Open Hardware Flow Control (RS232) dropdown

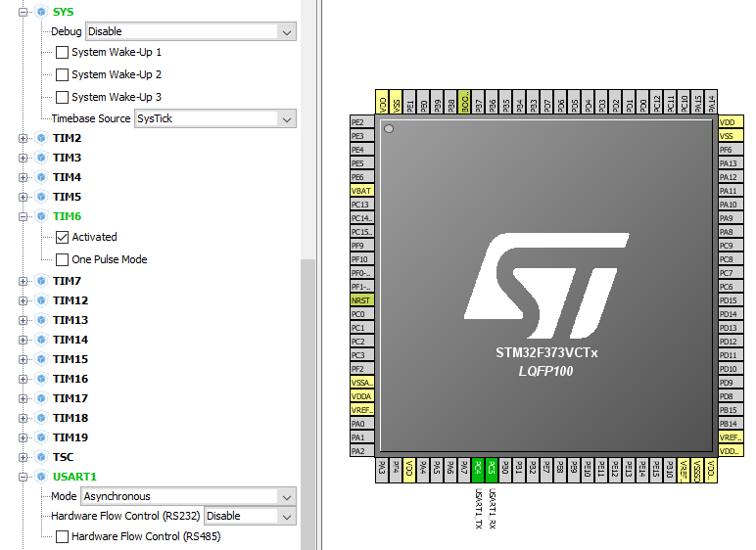click(x=251, y=517)
